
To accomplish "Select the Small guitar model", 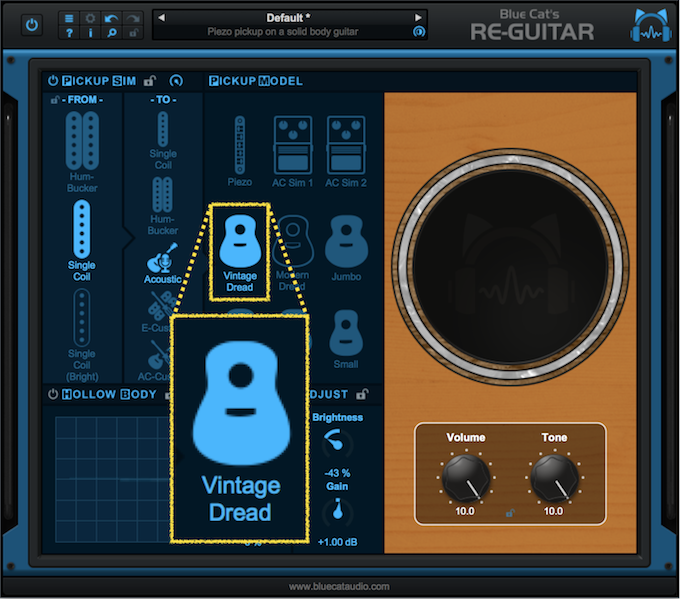I will tap(346, 339).
